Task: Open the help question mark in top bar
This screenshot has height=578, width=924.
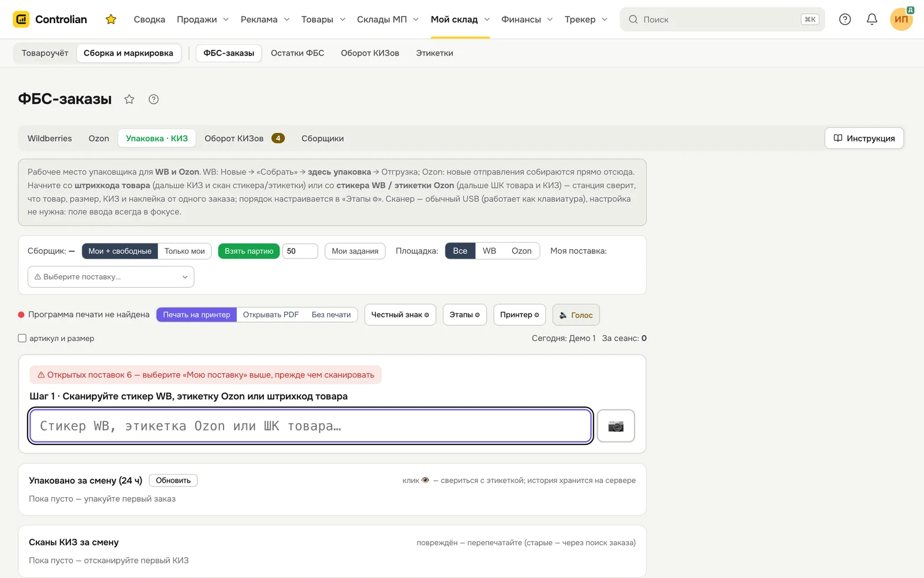Action: [x=845, y=20]
